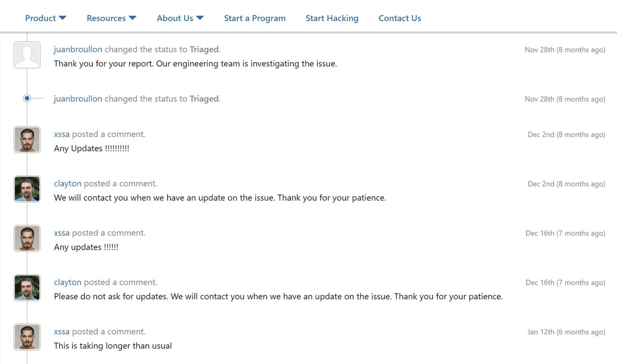Screen dimensions: 617x364
Task: Click xssa's avatar on Dec 16th comment
Action: (x=27, y=238)
